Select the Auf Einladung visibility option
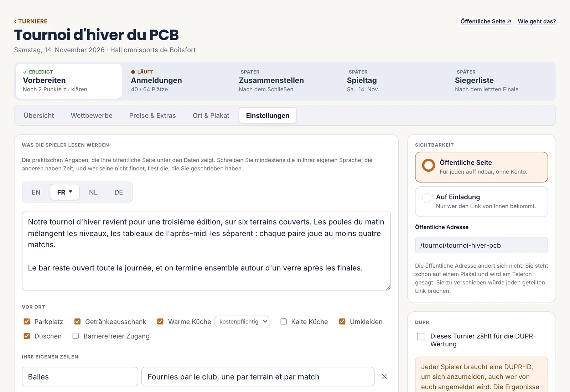This screenshot has height=392, width=570. click(x=481, y=202)
